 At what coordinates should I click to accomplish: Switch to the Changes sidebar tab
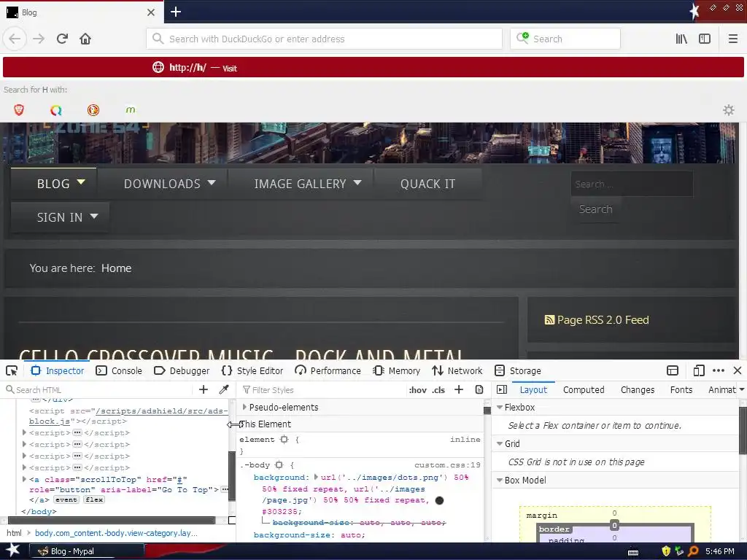tap(638, 389)
